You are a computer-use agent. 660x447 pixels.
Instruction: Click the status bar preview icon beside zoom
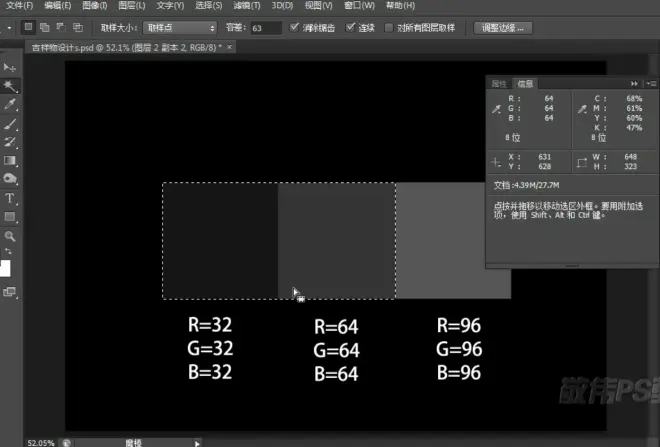(67, 443)
